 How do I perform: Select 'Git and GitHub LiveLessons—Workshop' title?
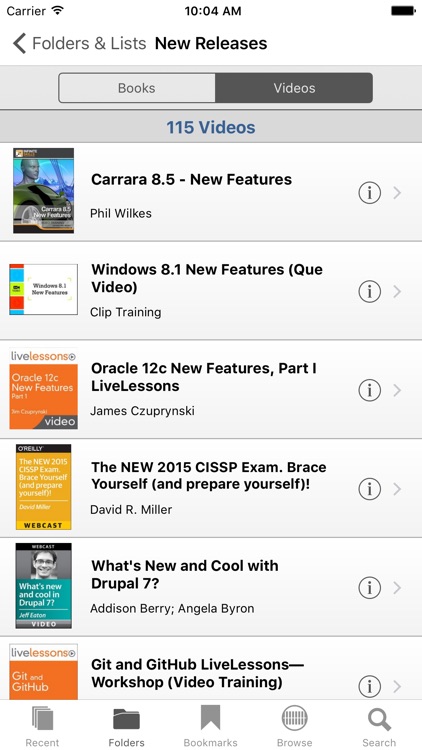198,673
